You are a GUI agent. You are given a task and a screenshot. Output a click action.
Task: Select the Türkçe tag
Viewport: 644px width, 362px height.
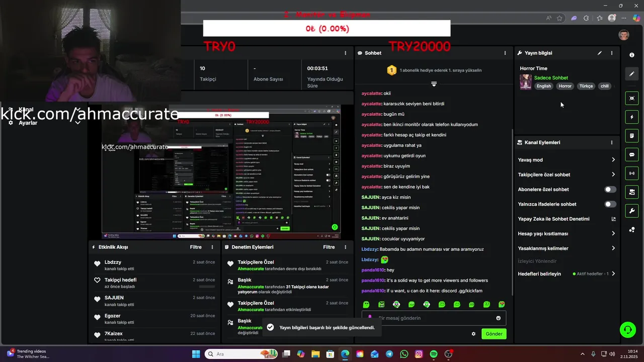click(x=586, y=86)
